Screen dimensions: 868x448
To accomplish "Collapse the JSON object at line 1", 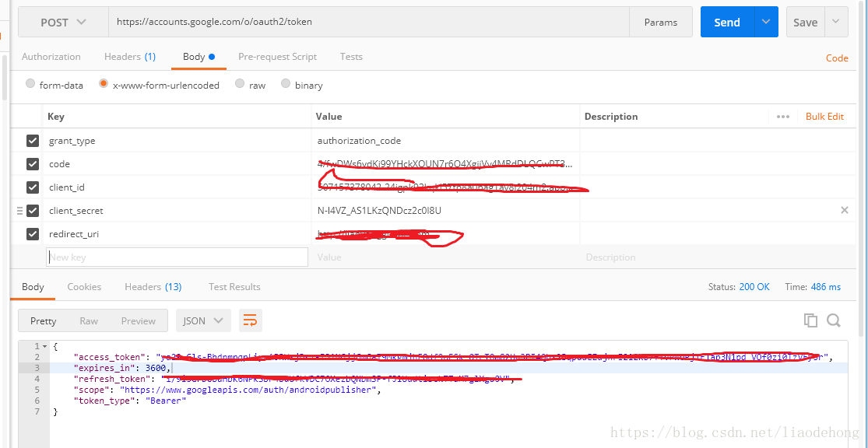I will 45,346.
